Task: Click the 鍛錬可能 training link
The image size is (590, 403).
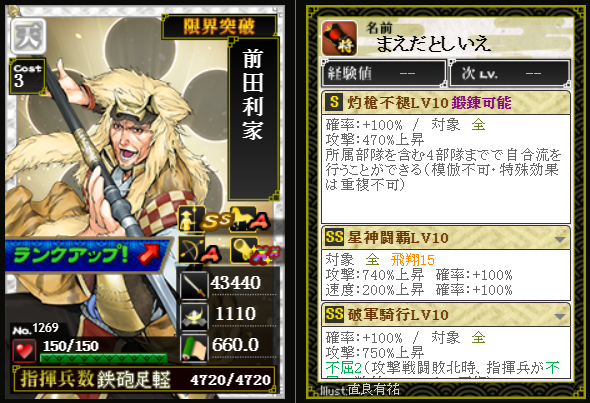Action: [x=482, y=103]
